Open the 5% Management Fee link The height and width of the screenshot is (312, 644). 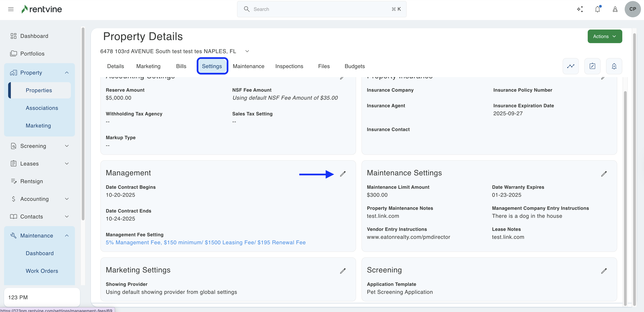(x=206, y=242)
